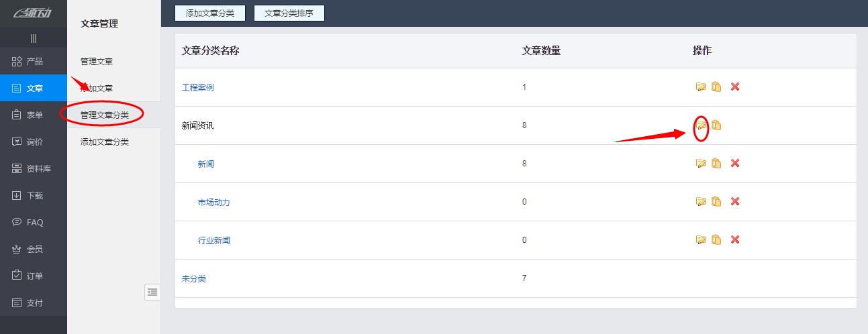Viewport: 868px width, 334px height.
Task: Click the 文章分类排序 button
Action: coord(289,13)
